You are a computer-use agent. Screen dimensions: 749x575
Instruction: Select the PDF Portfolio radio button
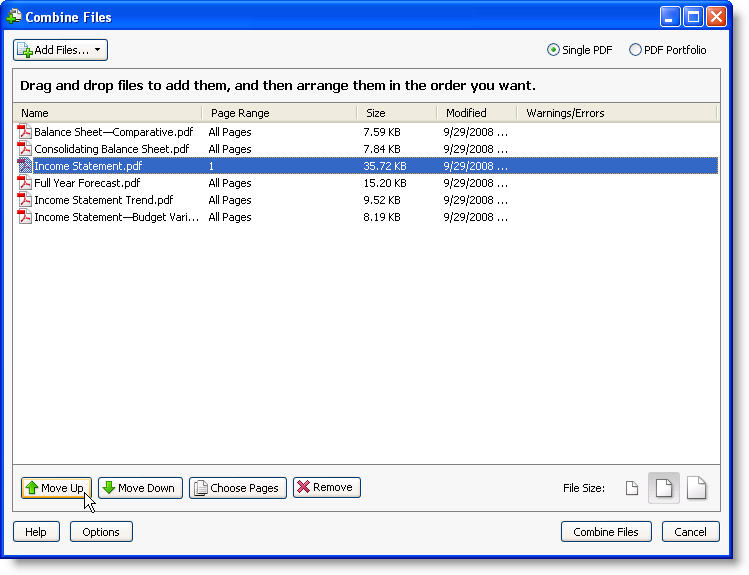point(635,50)
